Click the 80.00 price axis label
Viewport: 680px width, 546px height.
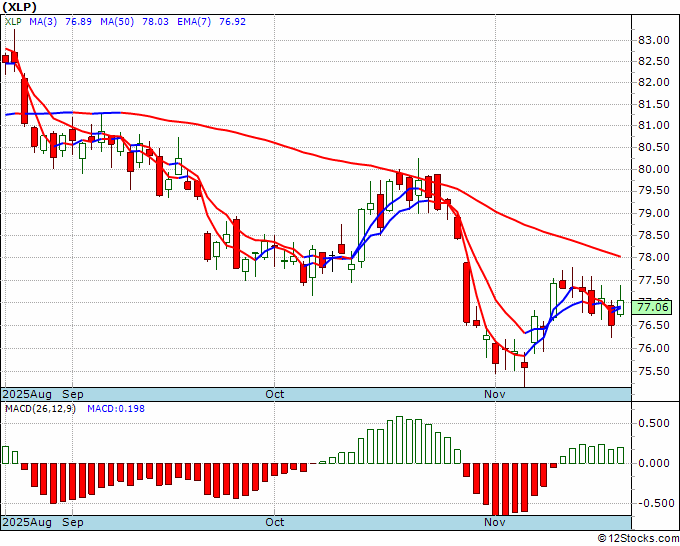click(x=654, y=169)
